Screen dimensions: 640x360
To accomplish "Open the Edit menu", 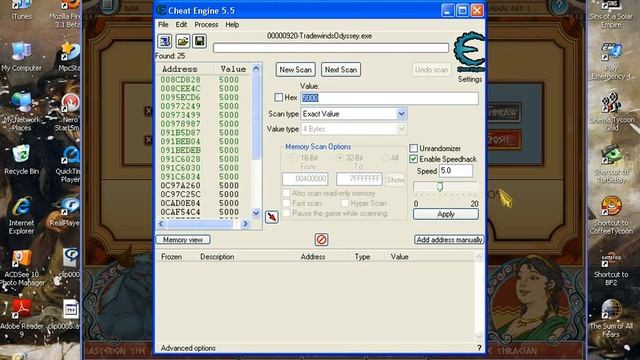I will tap(181, 24).
